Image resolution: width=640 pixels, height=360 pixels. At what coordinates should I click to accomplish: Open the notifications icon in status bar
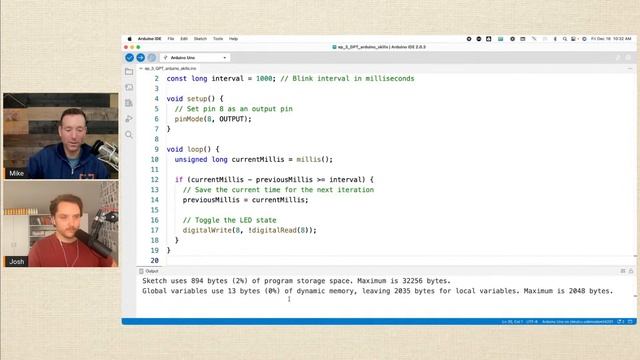tap(621, 322)
